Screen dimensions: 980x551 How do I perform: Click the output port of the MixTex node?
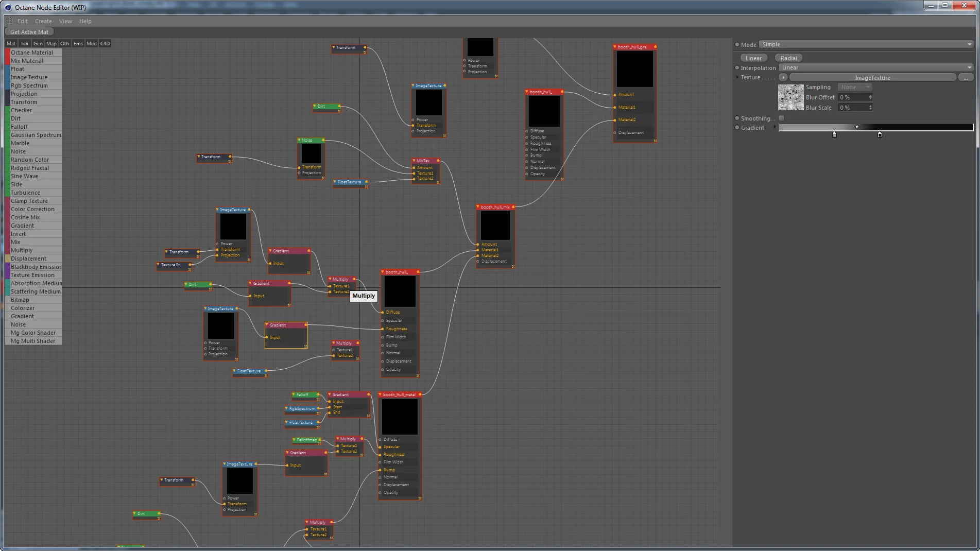pos(439,161)
